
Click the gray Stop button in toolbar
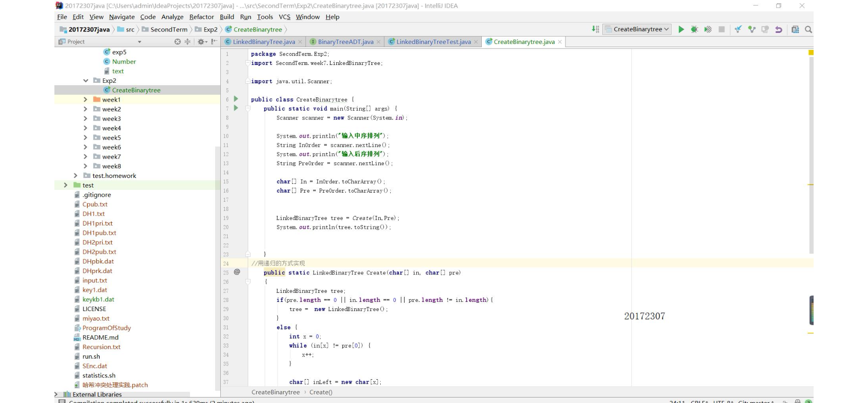(x=721, y=29)
